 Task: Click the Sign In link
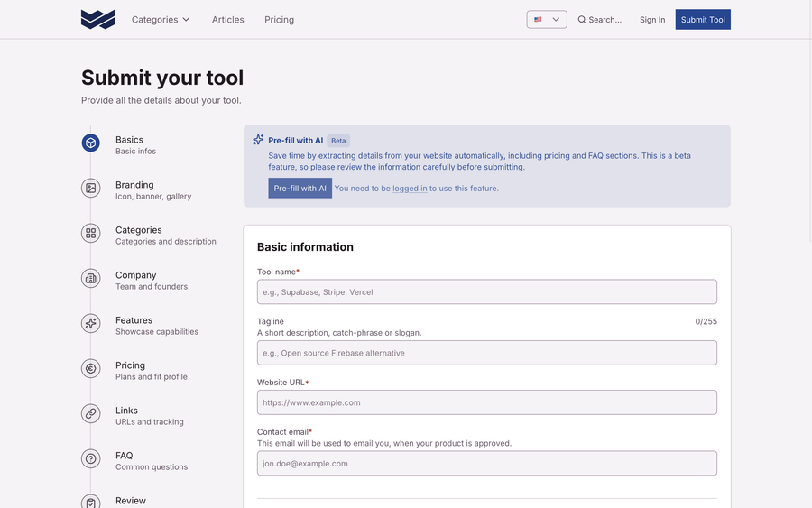[x=652, y=20]
